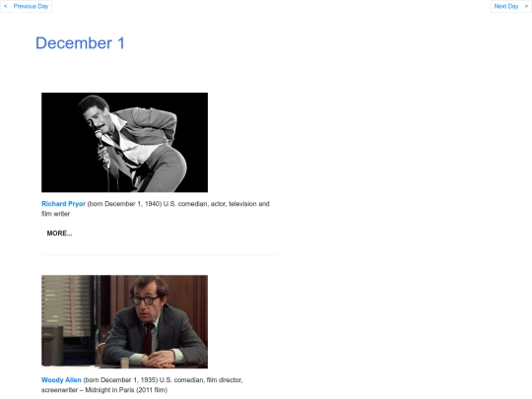The image size is (532, 399).
Task: Click the divider line below MORE...
Action: (160, 254)
